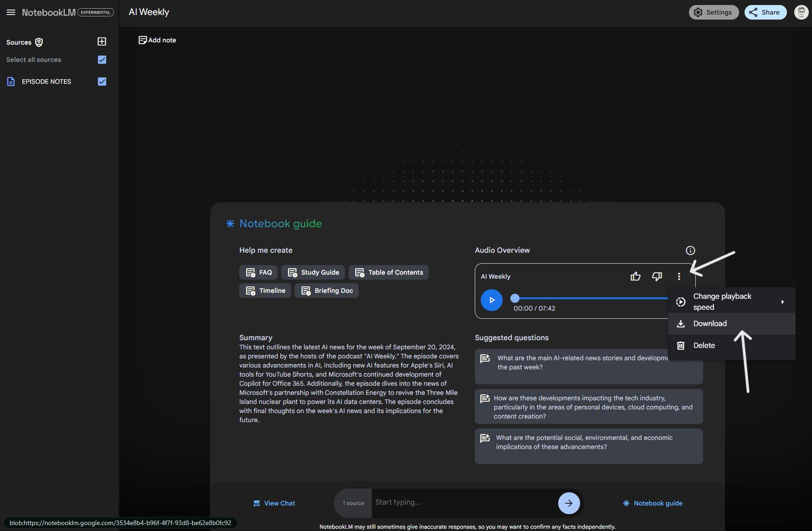Click the Share button
Image resolution: width=812 pixels, height=531 pixels.
(x=766, y=12)
